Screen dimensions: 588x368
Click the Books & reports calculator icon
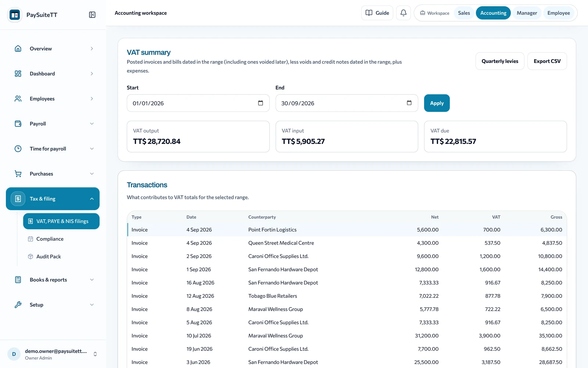[18, 280]
